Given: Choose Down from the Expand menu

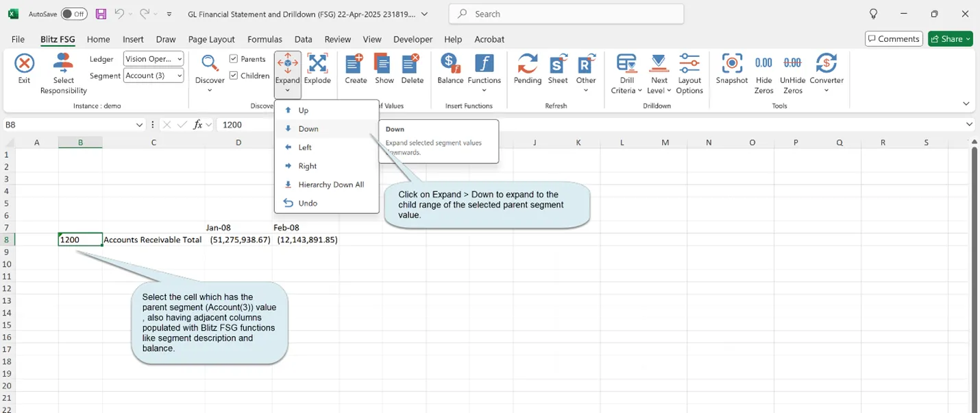Looking at the screenshot, I should (326, 129).
